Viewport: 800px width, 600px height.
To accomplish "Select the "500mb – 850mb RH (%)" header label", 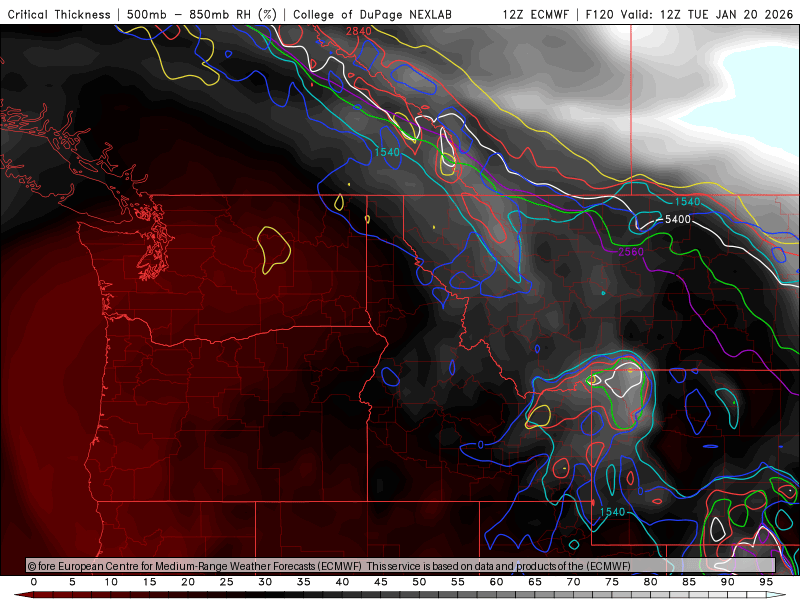I will pyautogui.click(x=202, y=14).
